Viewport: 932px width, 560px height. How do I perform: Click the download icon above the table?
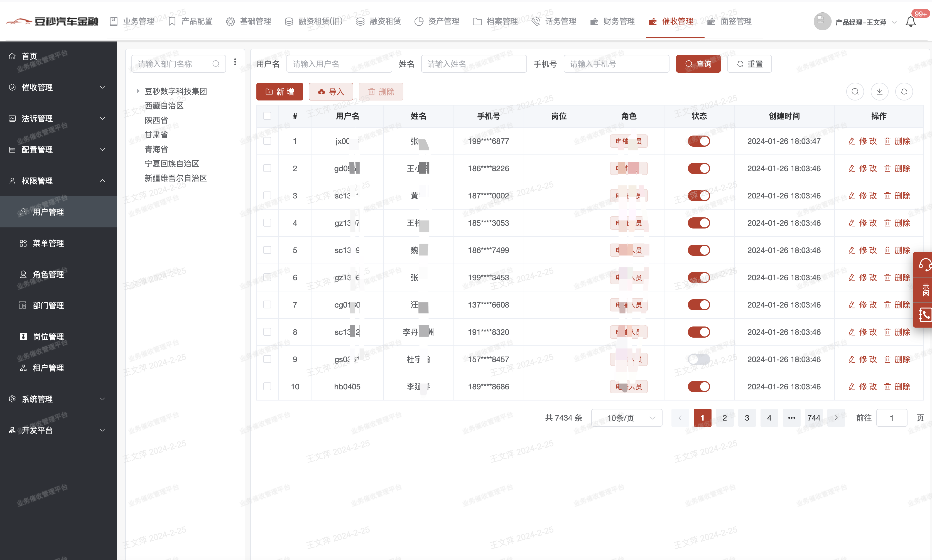click(x=879, y=92)
